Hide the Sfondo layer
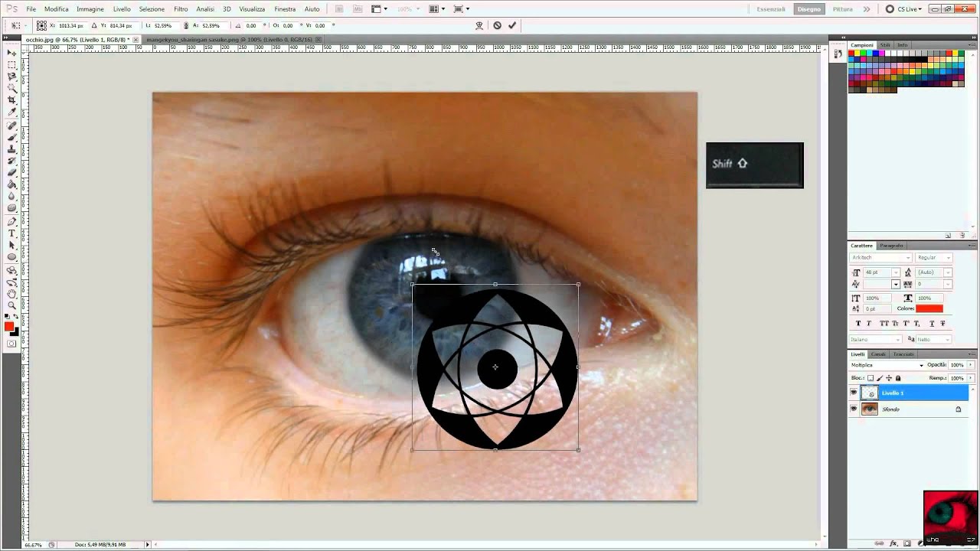 coord(854,409)
